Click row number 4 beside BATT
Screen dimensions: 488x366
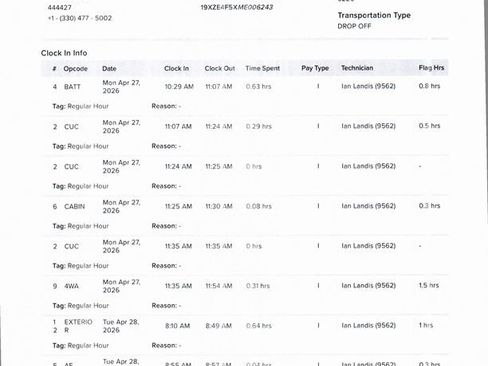[x=55, y=87]
